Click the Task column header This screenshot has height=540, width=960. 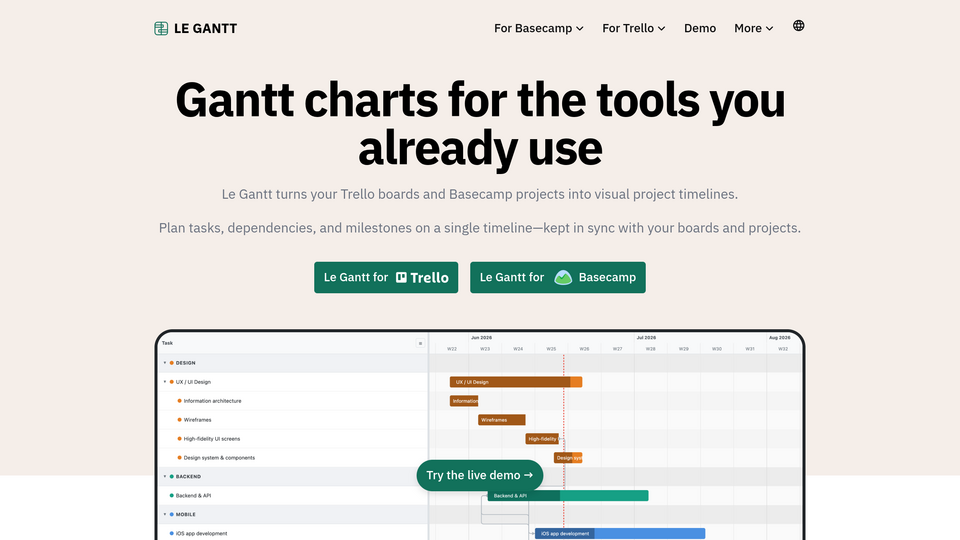click(x=167, y=343)
